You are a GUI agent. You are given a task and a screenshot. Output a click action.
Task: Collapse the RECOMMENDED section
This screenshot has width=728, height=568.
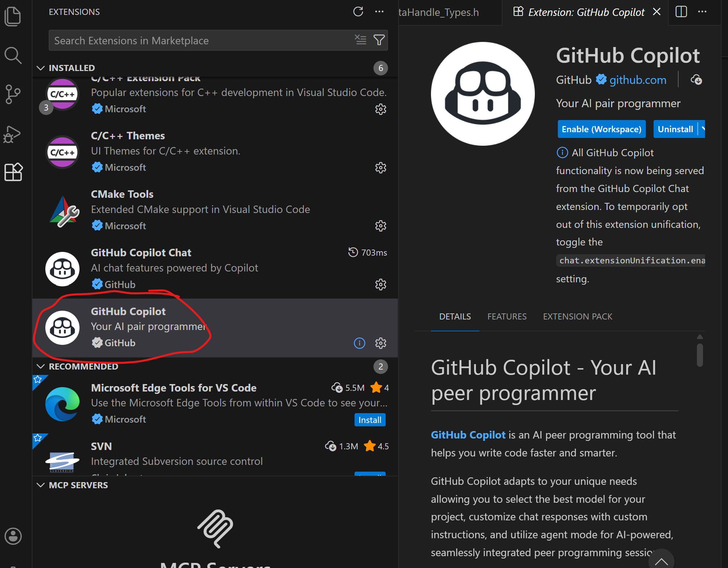[x=41, y=366]
